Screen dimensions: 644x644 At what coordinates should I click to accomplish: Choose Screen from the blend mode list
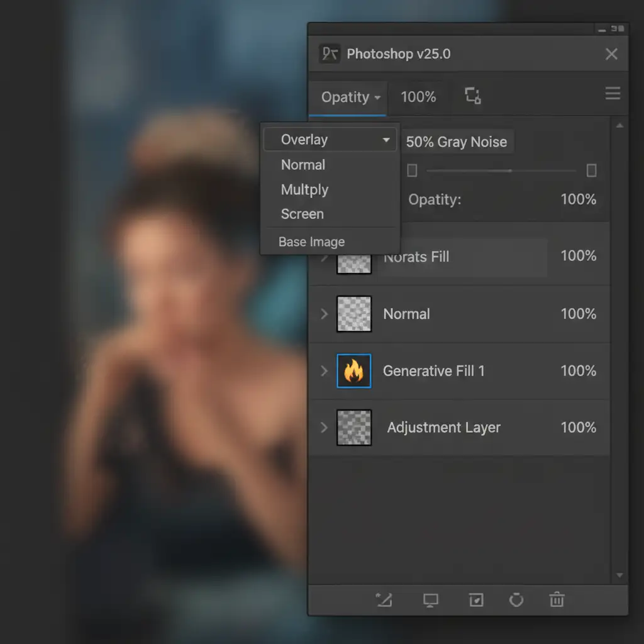[x=303, y=214]
